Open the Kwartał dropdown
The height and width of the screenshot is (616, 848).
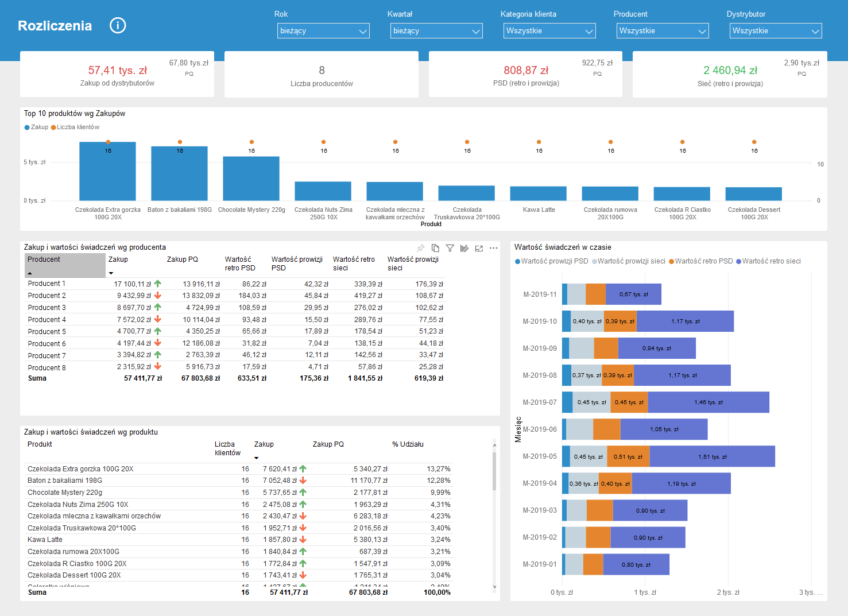pos(436,31)
